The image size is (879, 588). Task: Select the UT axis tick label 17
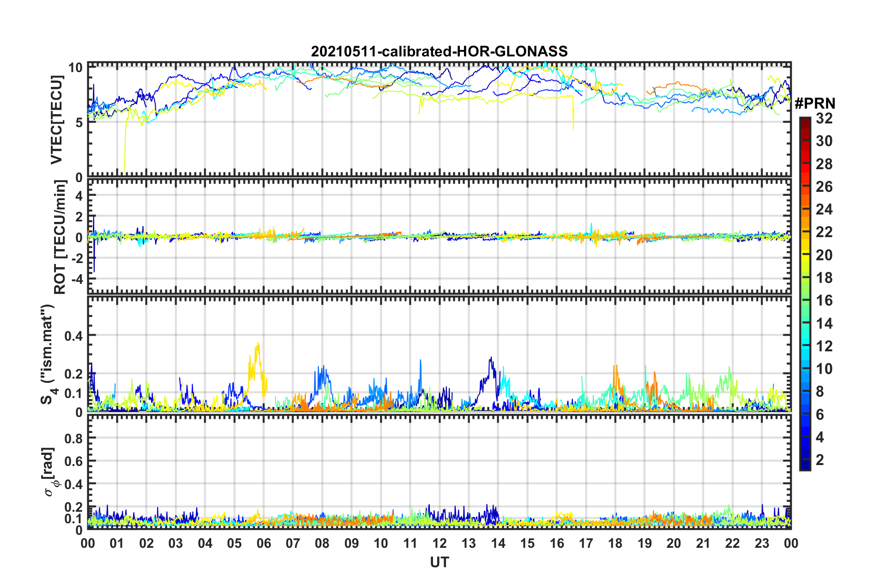tap(586, 543)
